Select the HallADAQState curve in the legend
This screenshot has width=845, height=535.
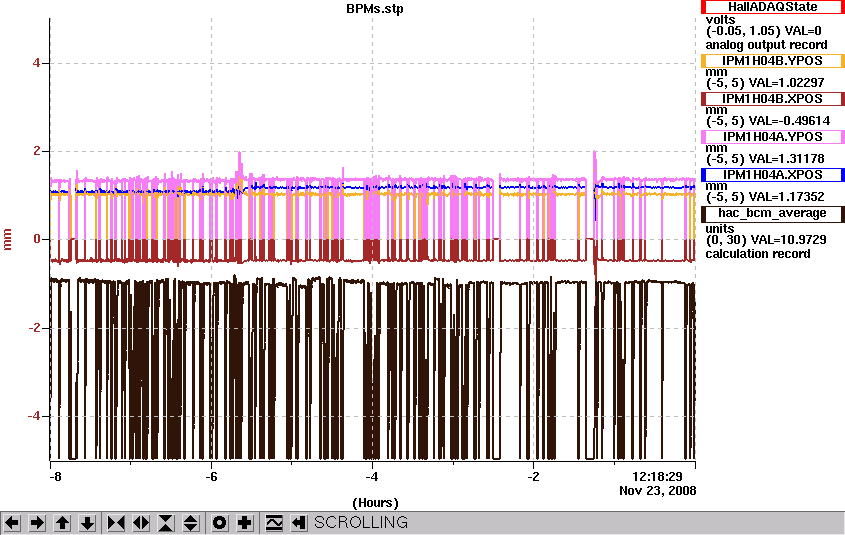772,7
